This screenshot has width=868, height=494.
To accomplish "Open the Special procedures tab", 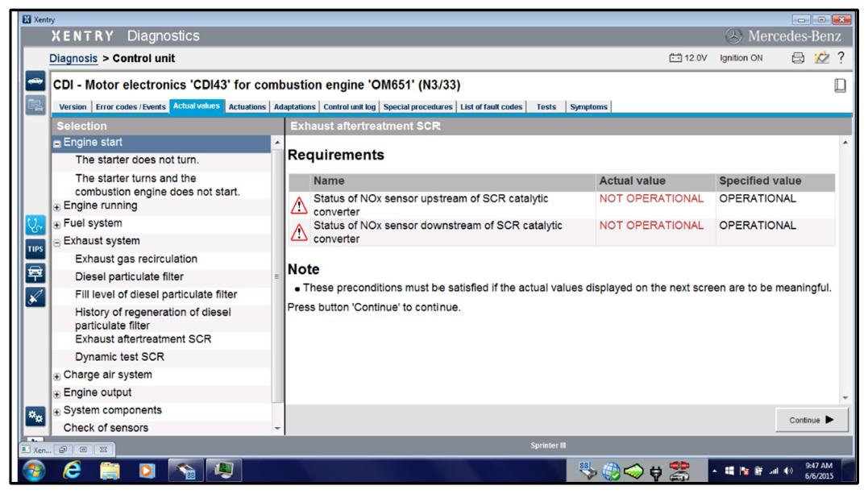I will (x=418, y=107).
